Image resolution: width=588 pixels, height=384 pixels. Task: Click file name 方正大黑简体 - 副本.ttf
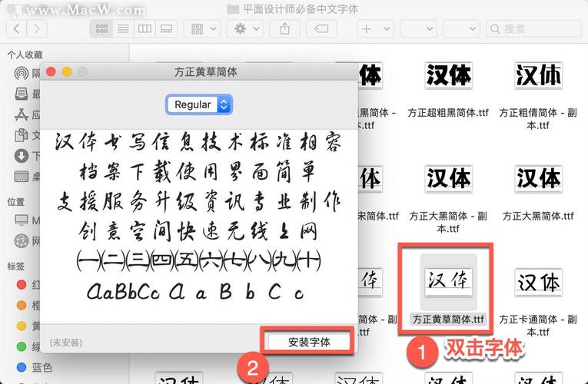448,222
